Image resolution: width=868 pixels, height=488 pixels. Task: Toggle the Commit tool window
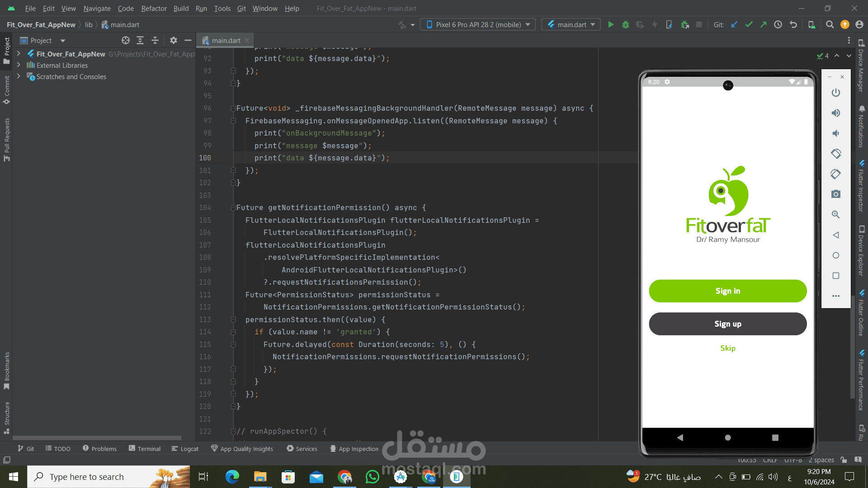click(6, 90)
